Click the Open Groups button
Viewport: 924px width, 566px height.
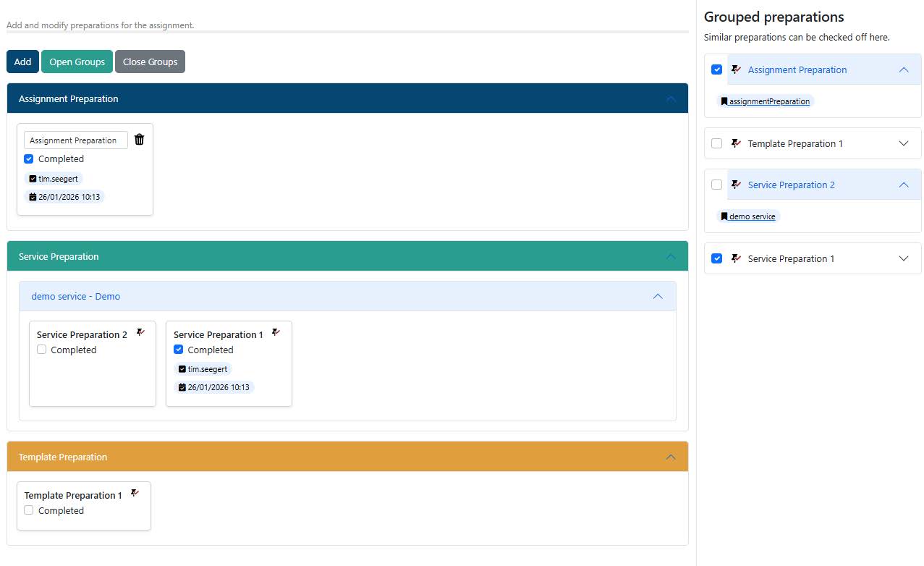click(x=77, y=62)
